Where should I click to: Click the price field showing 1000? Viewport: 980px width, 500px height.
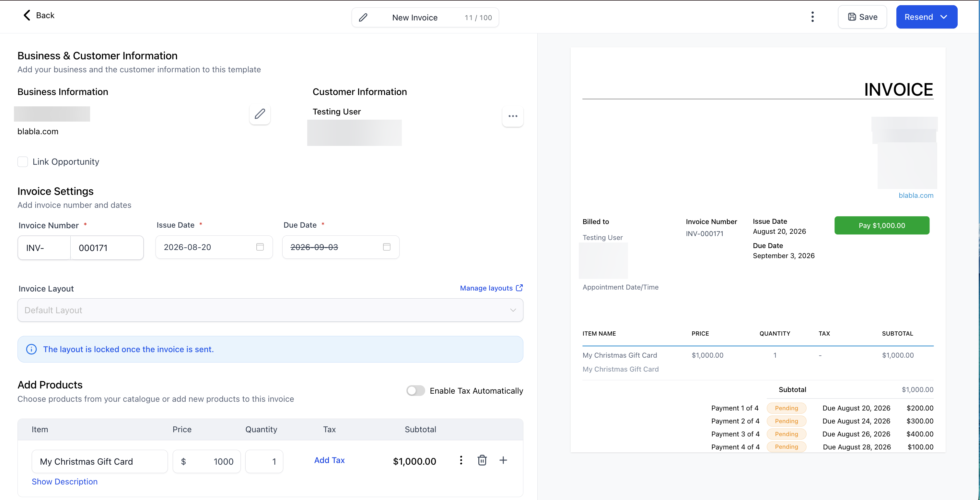pyautogui.click(x=206, y=461)
